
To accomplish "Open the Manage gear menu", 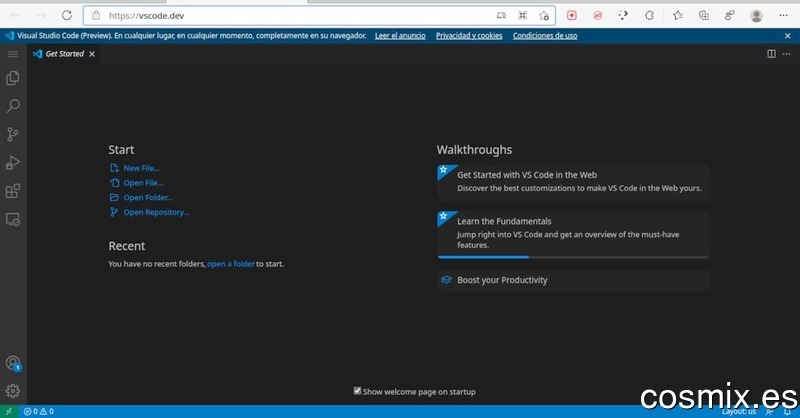I will [x=13, y=391].
